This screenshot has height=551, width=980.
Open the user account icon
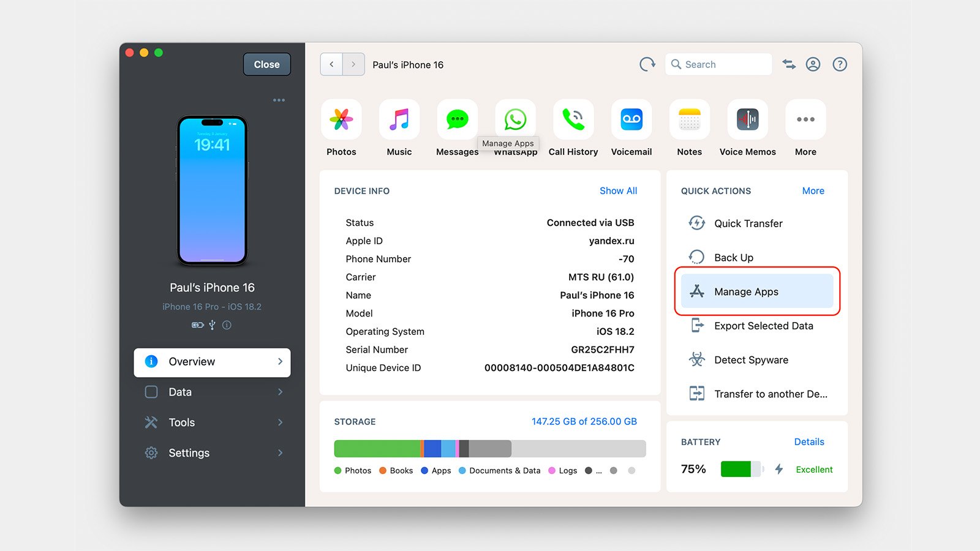[x=813, y=64]
